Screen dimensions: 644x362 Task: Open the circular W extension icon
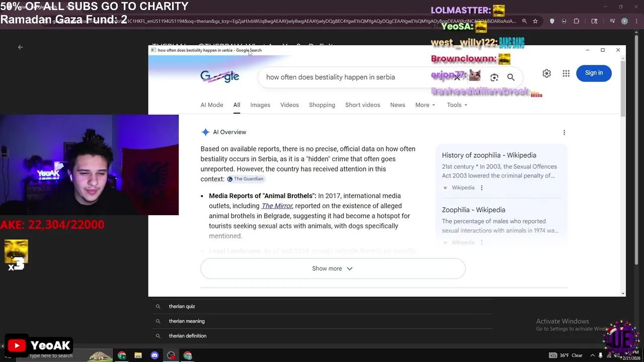(564, 21)
